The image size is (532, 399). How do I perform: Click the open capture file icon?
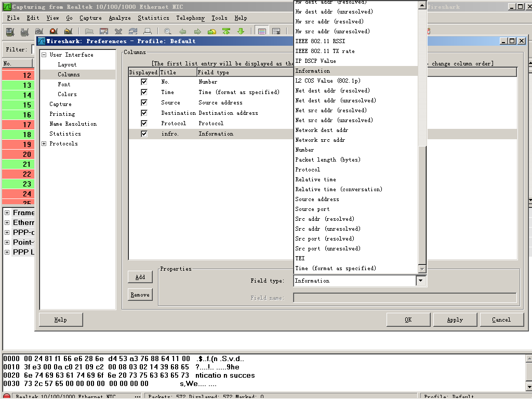point(89,32)
